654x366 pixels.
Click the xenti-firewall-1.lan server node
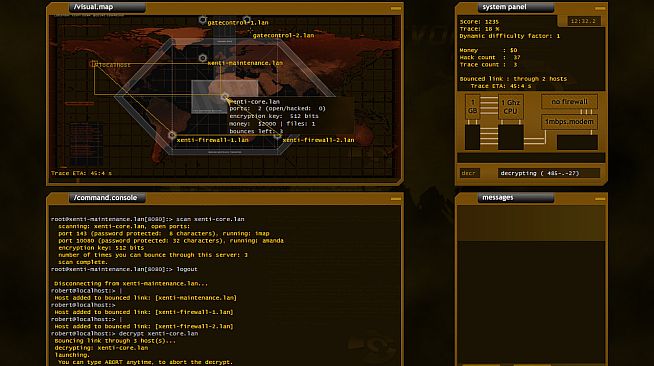tap(172, 135)
